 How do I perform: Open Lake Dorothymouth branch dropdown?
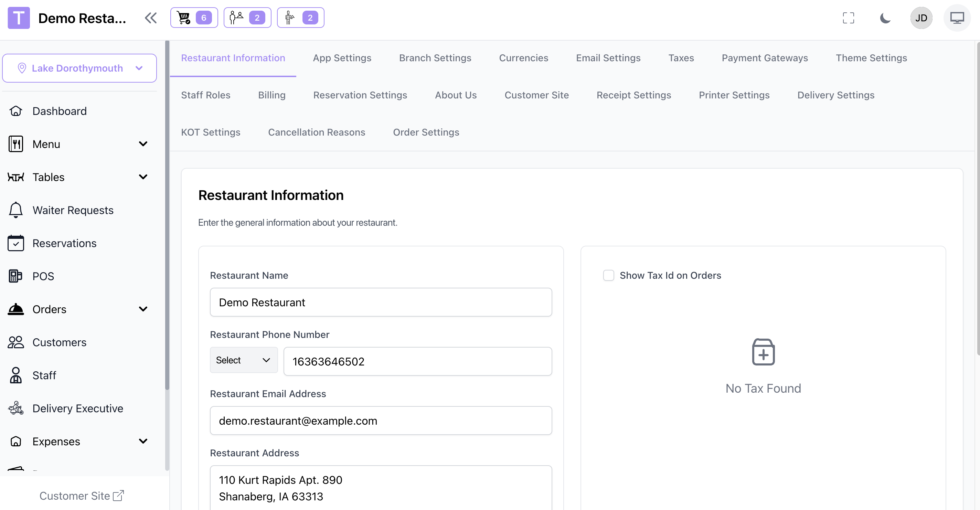pos(79,68)
